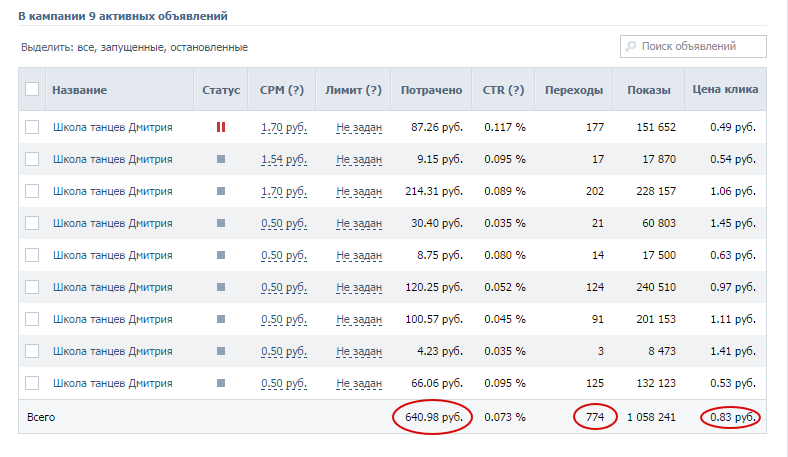The image size is (788, 457).
Task: Click the status square in the 66.06 руб. row
Action: click(221, 383)
